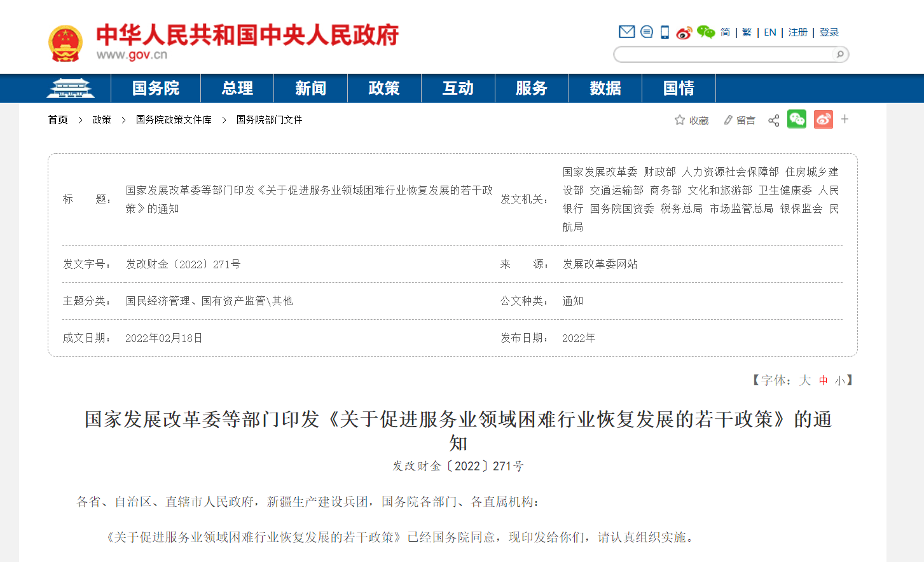The width and height of the screenshot is (924, 562).
Task: Set font size to 小 (small)
Action: (x=840, y=380)
